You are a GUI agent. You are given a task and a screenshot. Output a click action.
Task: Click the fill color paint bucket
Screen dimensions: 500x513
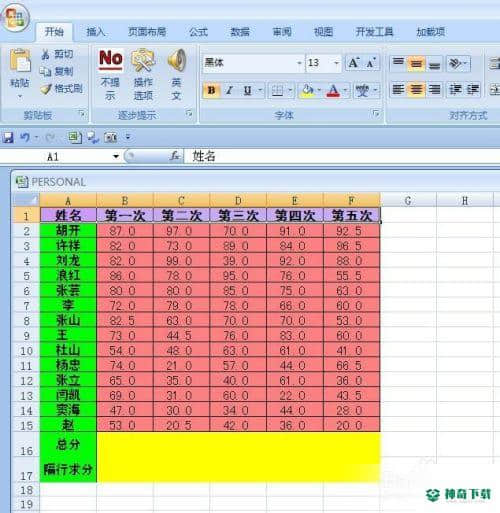point(307,90)
